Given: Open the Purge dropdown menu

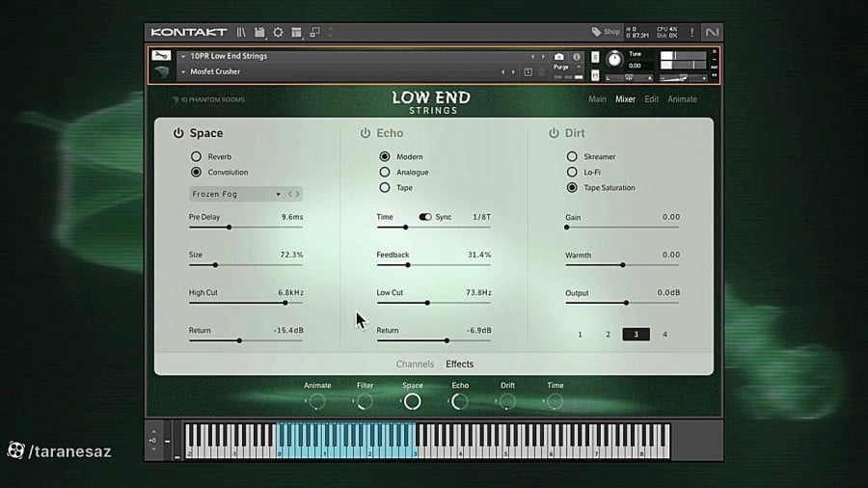Looking at the screenshot, I should pyautogui.click(x=566, y=68).
